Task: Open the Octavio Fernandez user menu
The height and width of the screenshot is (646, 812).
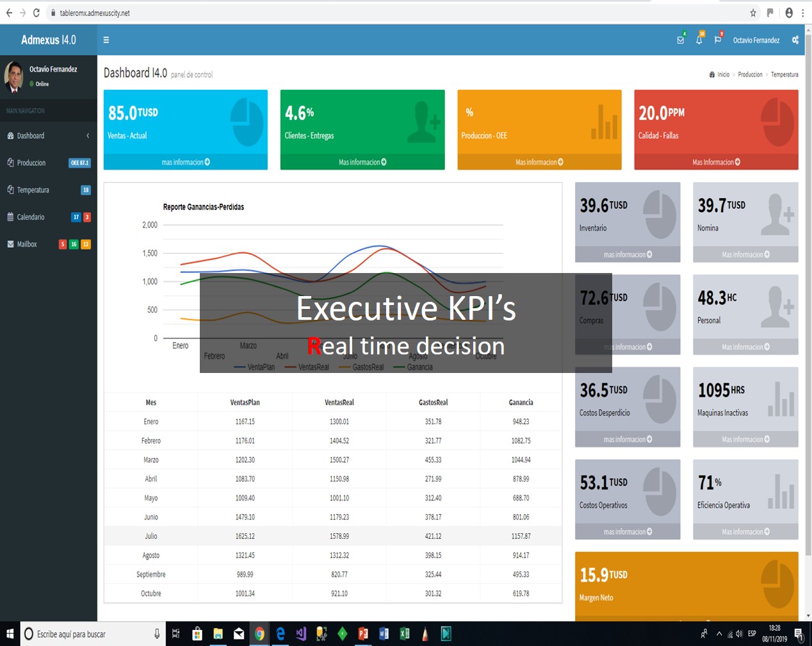Action: tap(756, 40)
